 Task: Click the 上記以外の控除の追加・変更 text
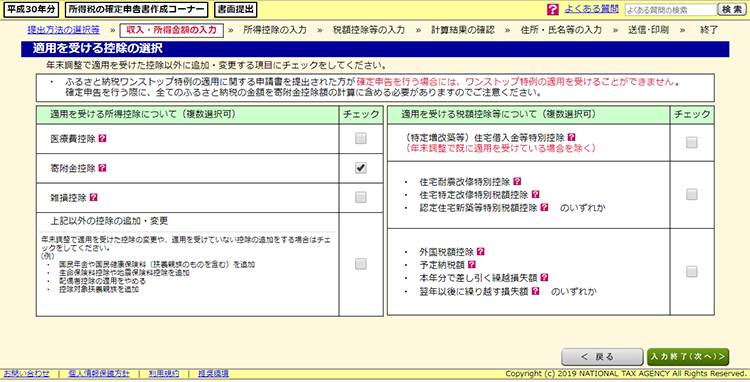(109, 221)
